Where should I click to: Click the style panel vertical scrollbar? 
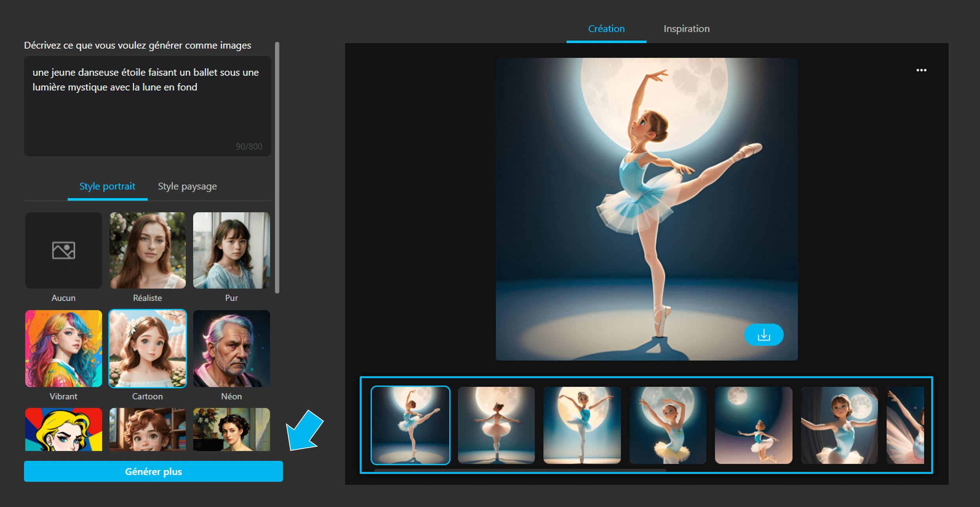click(277, 167)
